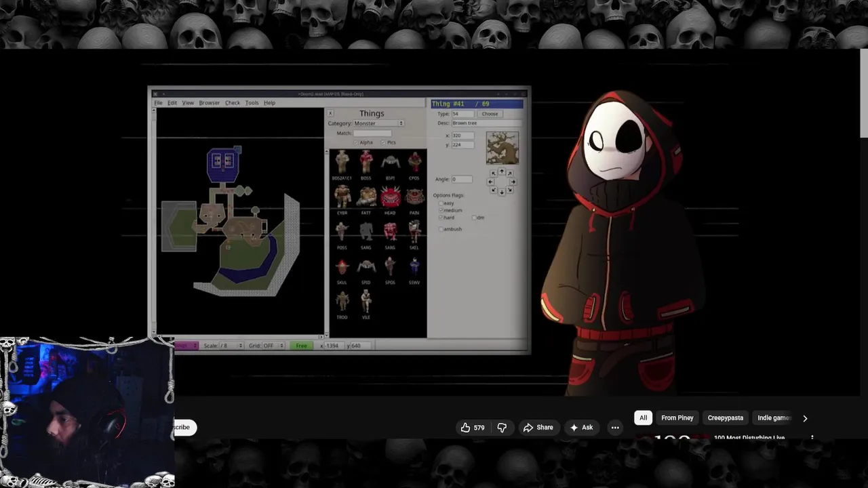
Task: Toggle the Pics checkbox
Action: [384, 142]
